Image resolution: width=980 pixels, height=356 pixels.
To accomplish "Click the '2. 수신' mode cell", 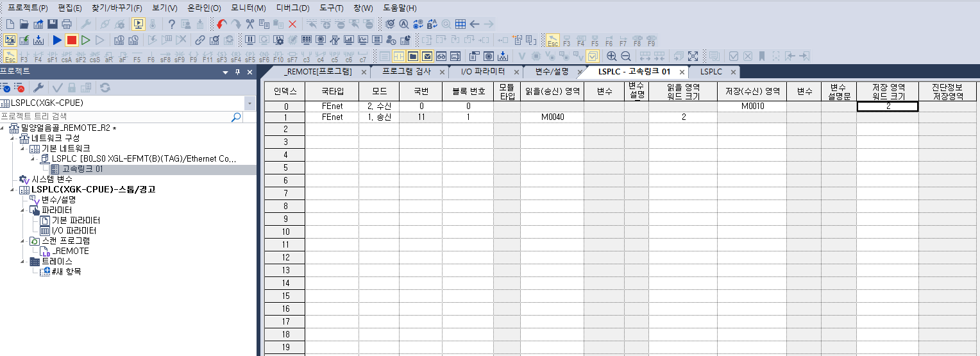I will 379,106.
